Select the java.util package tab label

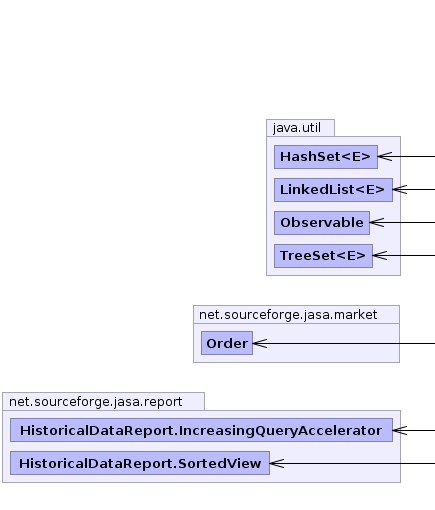297,128
